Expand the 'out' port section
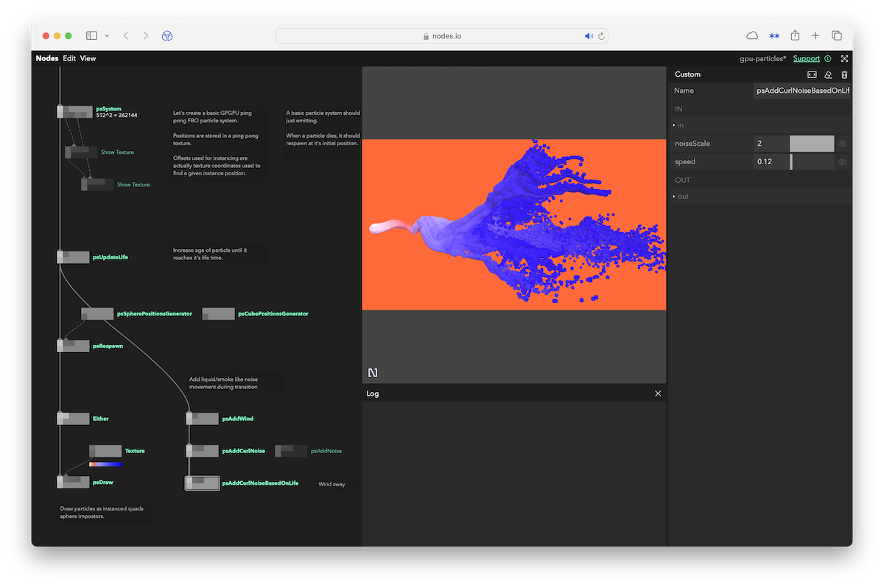The height and width of the screenshot is (588, 884). coord(675,197)
